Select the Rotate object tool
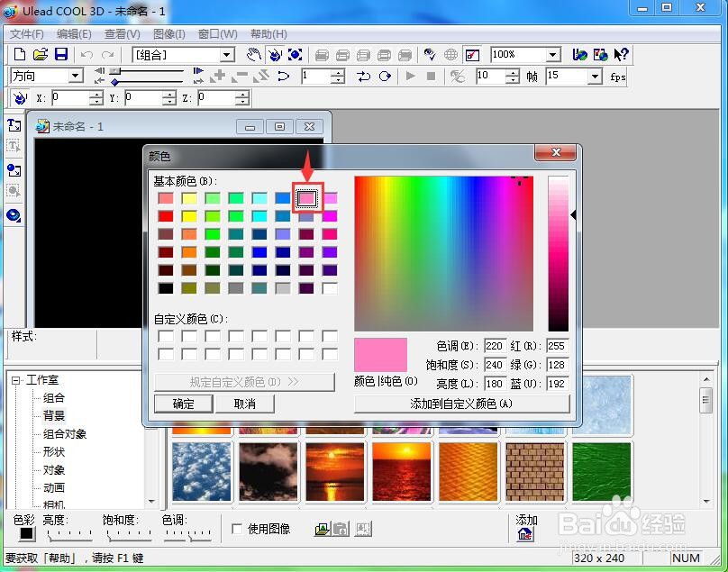 (x=275, y=54)
